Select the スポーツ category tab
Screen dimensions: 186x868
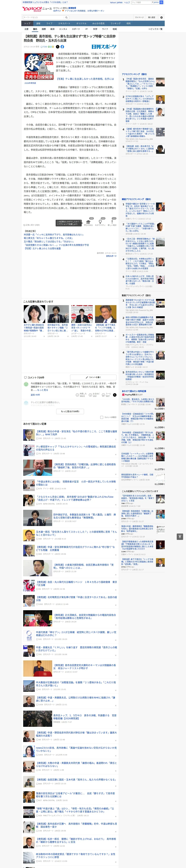coord(76,29)
